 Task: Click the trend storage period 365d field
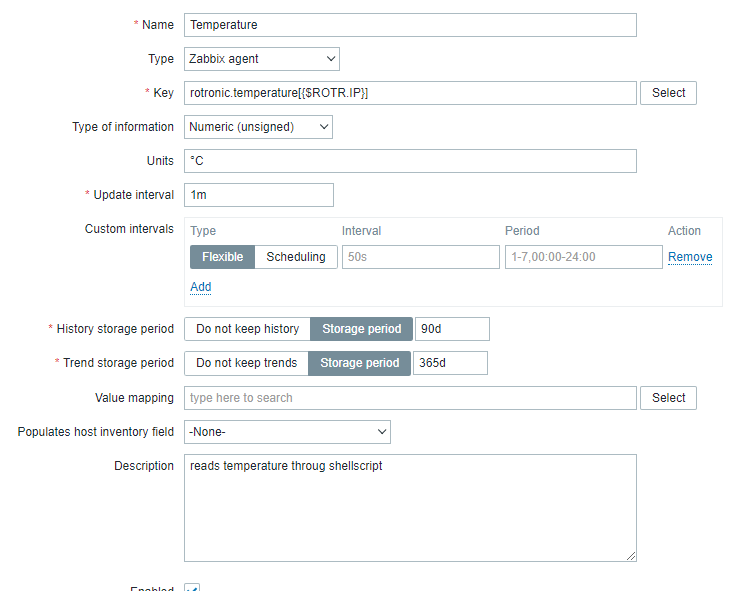coord(450,363)
